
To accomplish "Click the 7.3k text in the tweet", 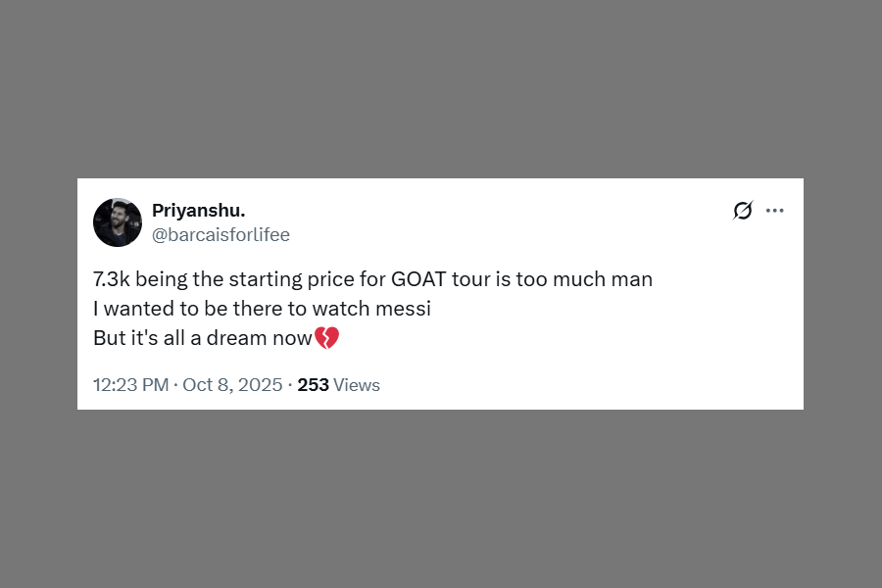I will [x=110, y=279].
